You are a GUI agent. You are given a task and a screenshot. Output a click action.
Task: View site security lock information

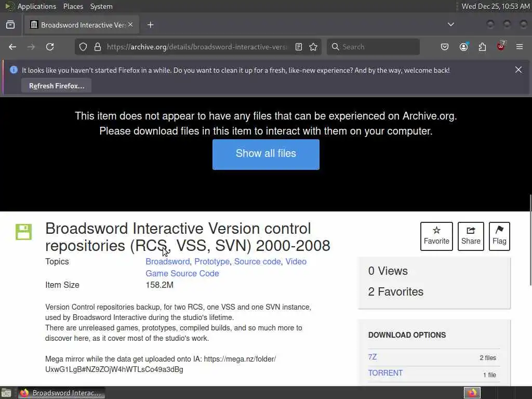tap(98, 47)
